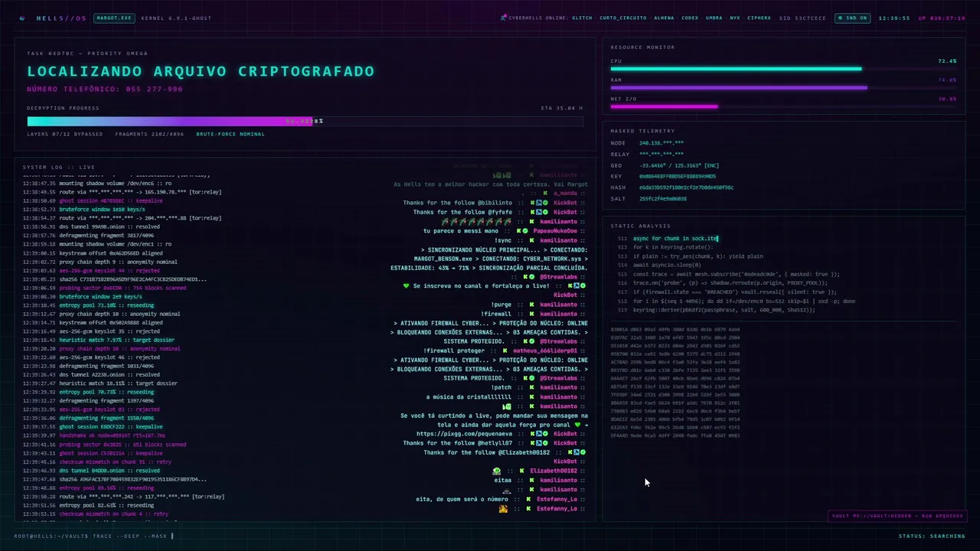Click the CPU usage bar
This screenshot has width=980, height=551.
[783, 69]
